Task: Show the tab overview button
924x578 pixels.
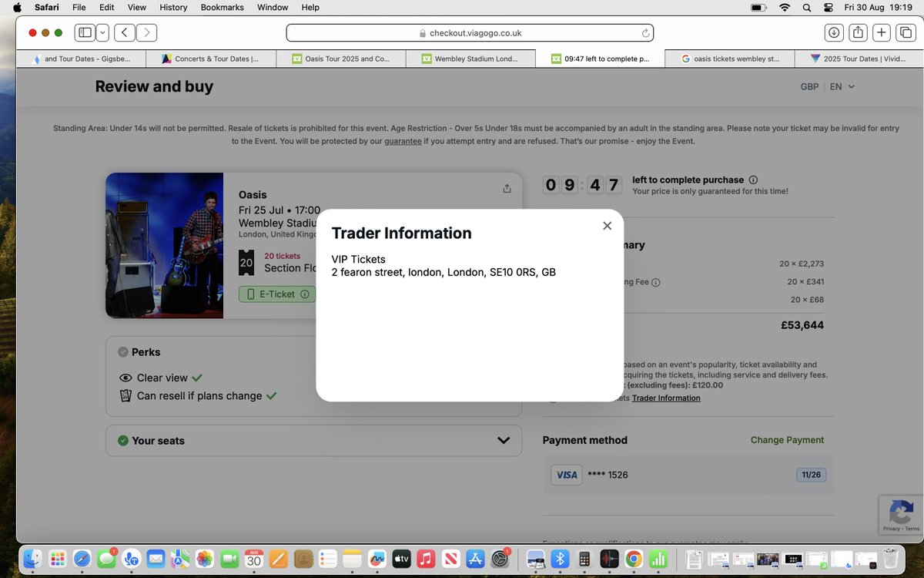Action: tap(906, 32)
